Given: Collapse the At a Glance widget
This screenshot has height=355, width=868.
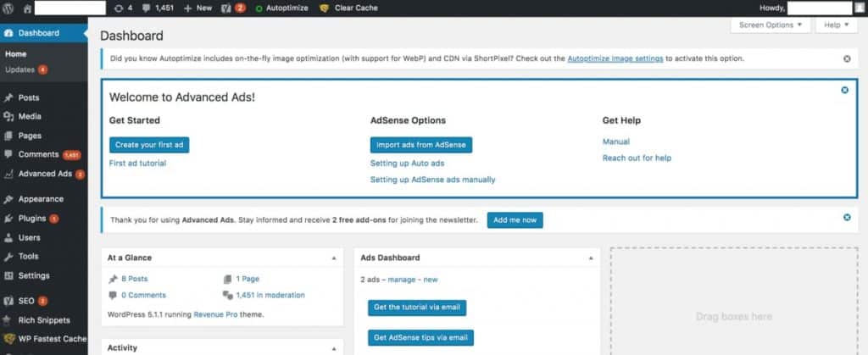Looking at the screenshot, I should [334, 258].
